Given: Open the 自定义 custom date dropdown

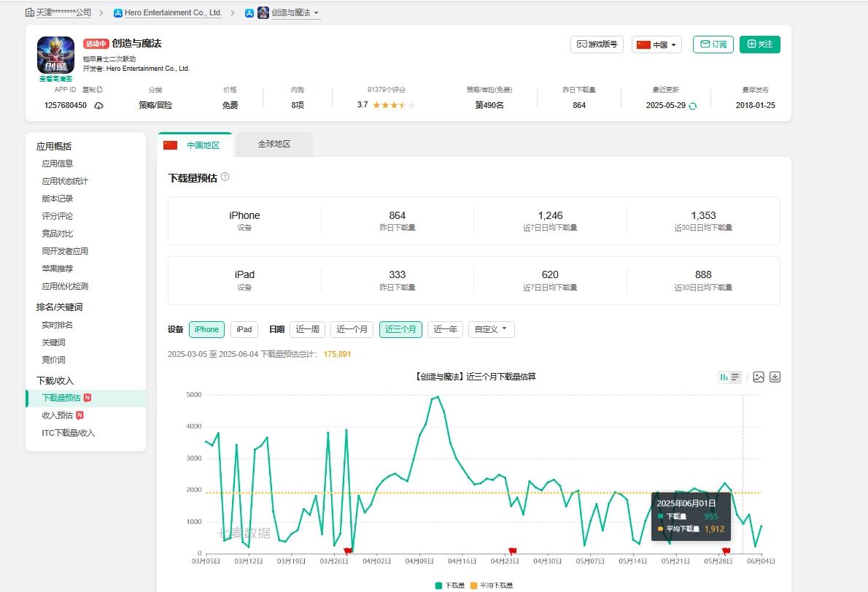Looking at the screenshot, I should [492, 329].
